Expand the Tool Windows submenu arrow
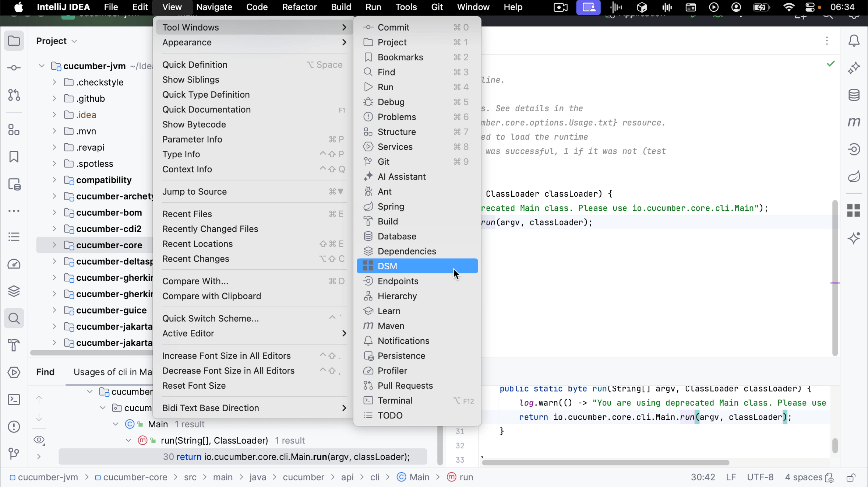 [344, 27]
